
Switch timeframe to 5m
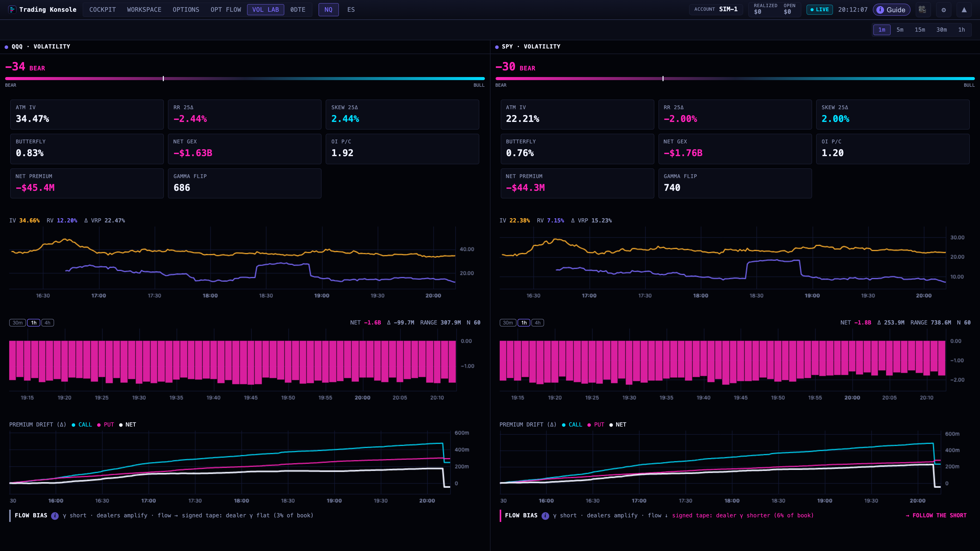point(900,30)
